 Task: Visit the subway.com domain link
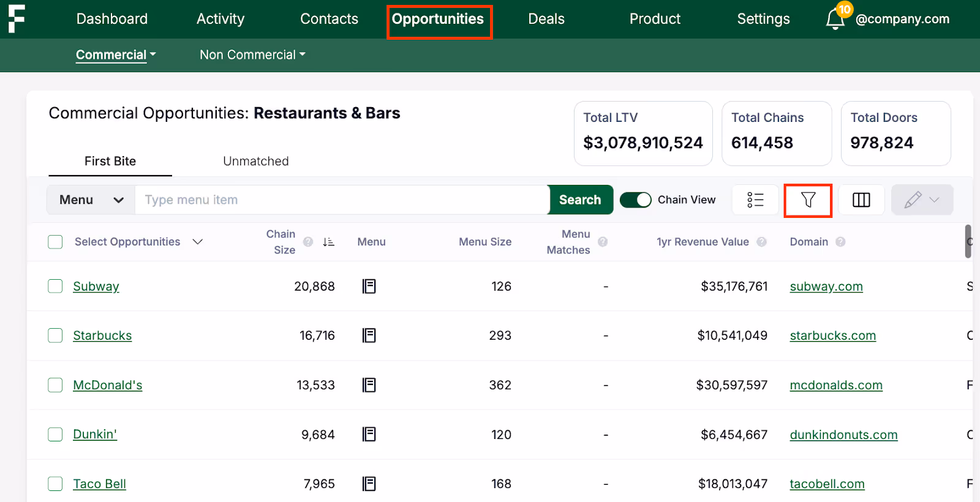point(826,287)
